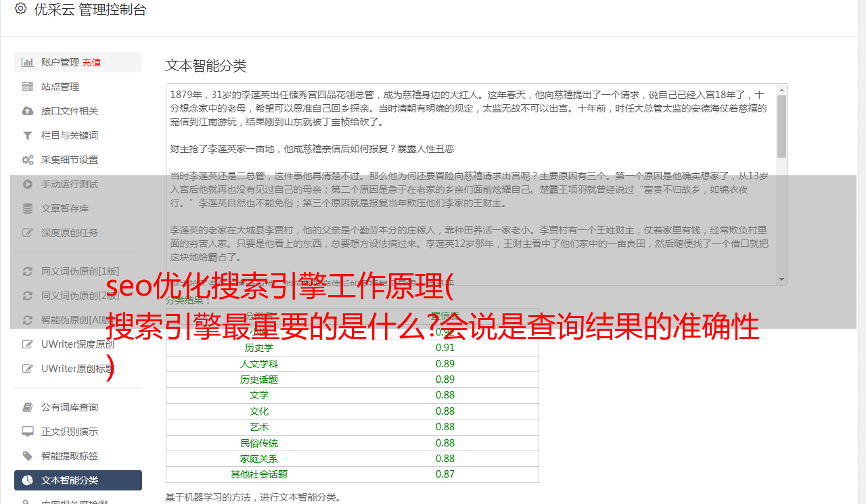
Task: Click the gear icon beside 优采云 管理控制台
Action: click(20, 9)
